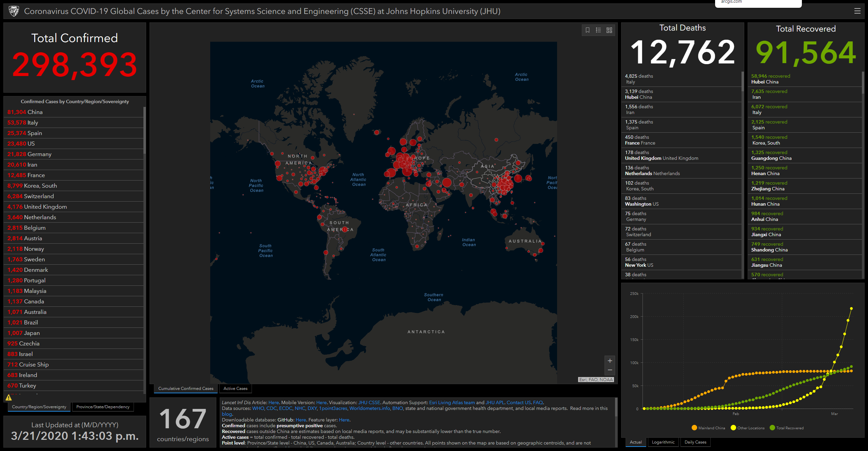Click '4,825 deaths Italy' entry
The height and width of the screenshot is (451, 868).
[x=682, y=79]
